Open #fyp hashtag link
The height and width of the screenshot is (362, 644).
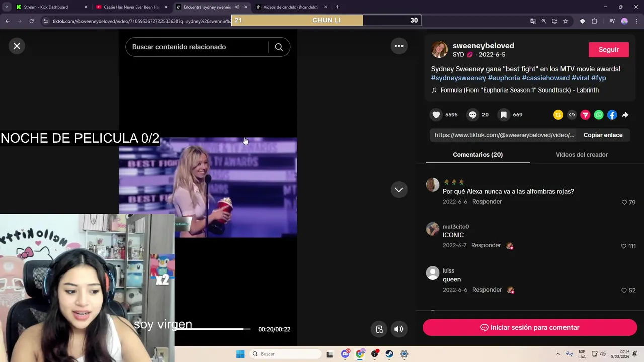tap(598, 78)
